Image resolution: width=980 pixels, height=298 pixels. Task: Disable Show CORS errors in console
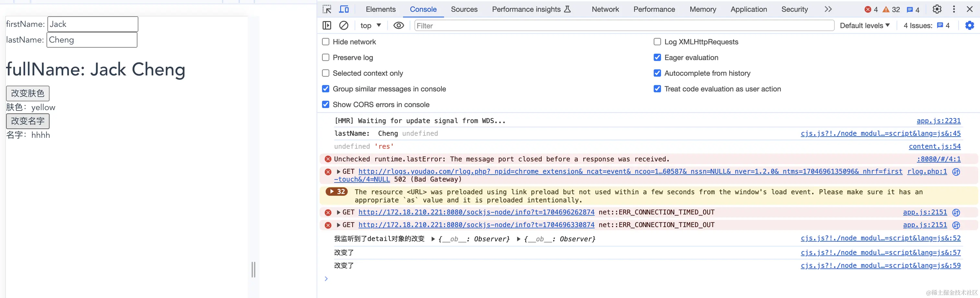pos(326,105)
